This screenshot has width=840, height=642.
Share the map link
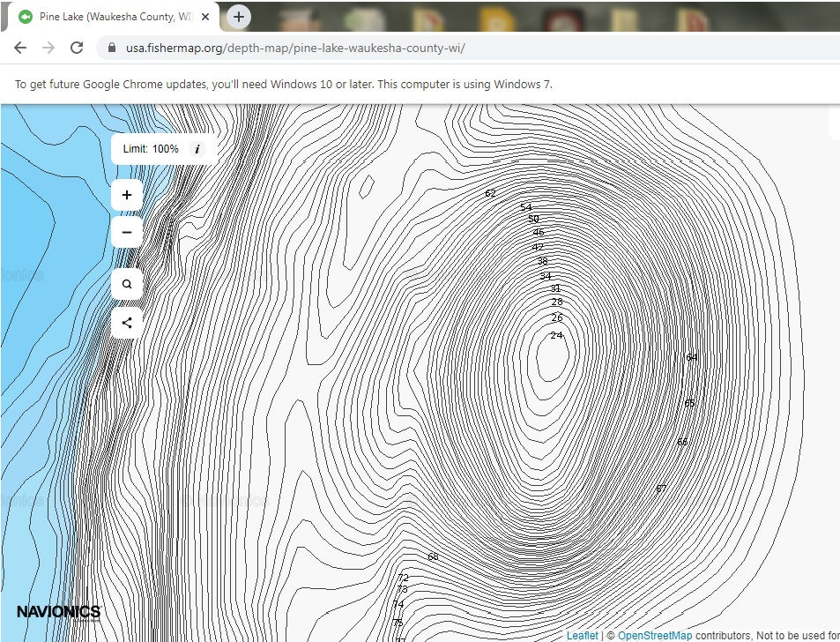click(x=127, y=323)
